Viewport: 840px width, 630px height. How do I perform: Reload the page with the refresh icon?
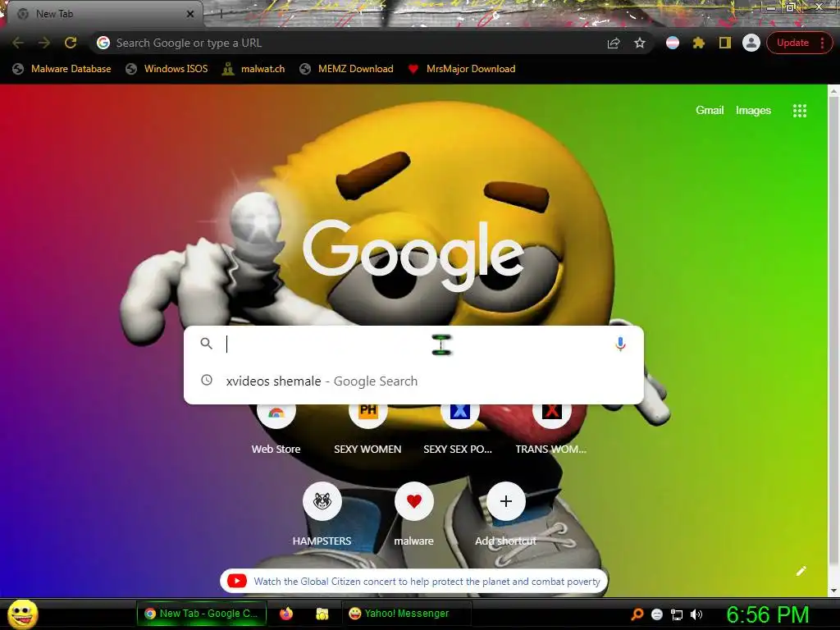point(71,43)
